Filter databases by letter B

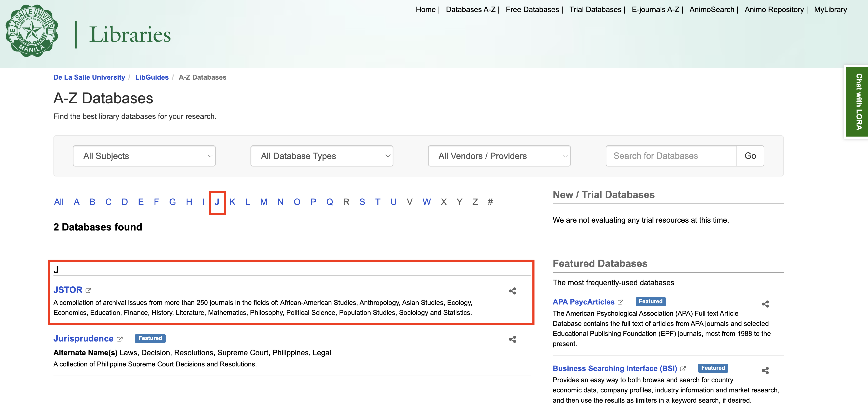[x=92, y=202]
